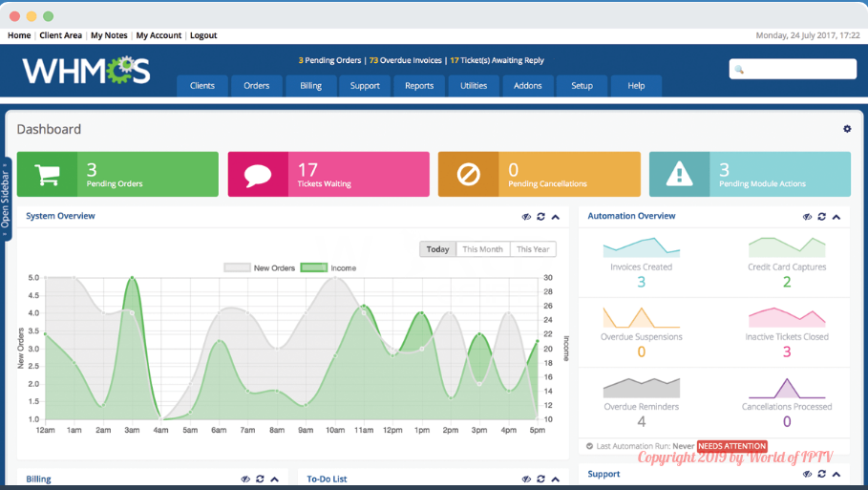The width and height of the screenshot is (868, 490).
Task: Collapse the System Overview panel
Action: click(556, 217)
